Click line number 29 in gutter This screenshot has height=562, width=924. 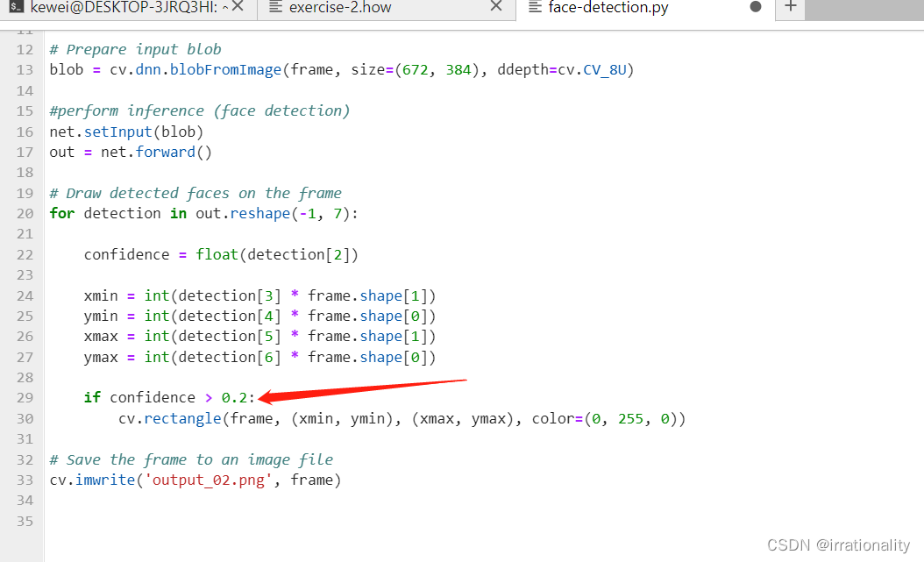coord(25,398)
